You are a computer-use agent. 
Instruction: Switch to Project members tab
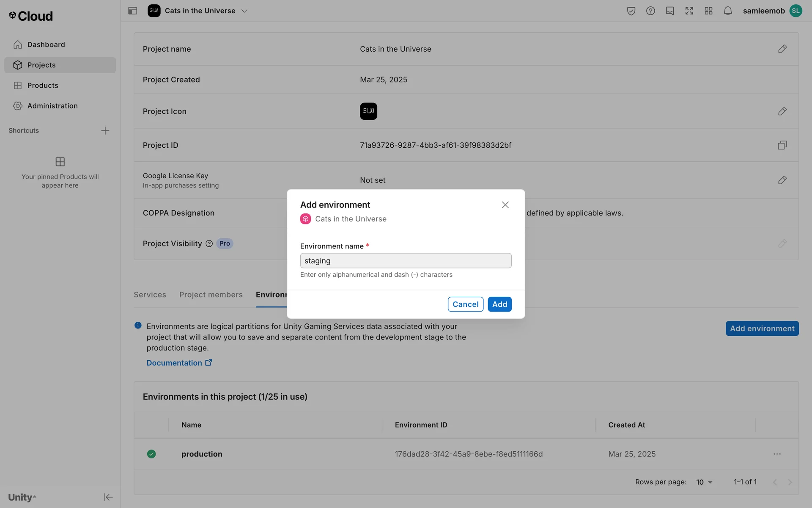pos(211,295)
